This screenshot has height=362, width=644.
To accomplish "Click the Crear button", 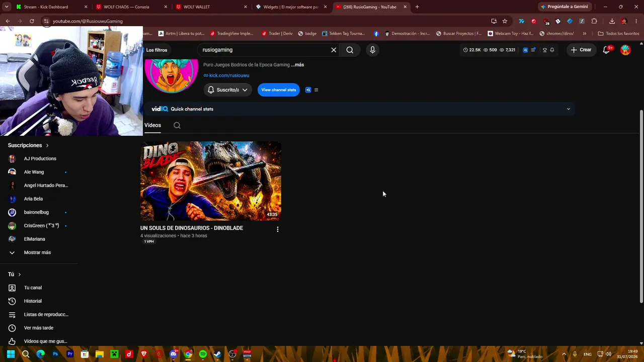I will [x=581, y=50].
